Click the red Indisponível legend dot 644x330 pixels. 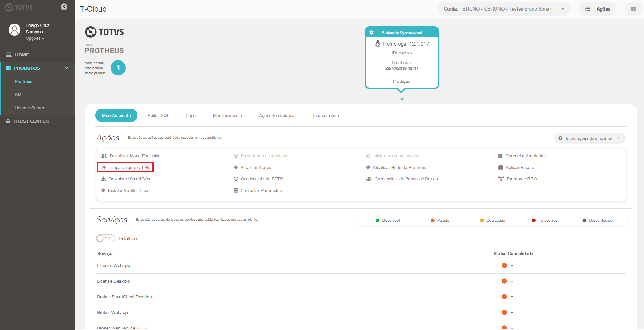pyautogui.click(x=534, y=220)
